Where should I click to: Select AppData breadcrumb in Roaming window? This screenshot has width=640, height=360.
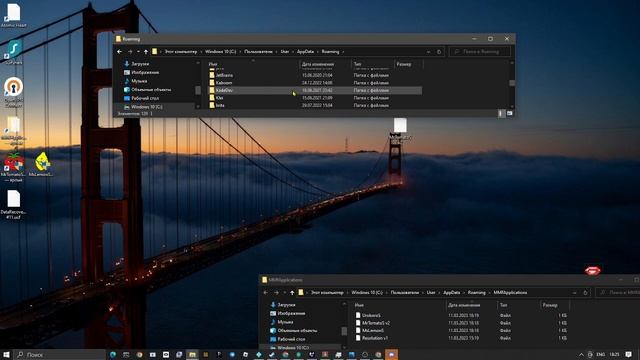[x=305, y=52]
